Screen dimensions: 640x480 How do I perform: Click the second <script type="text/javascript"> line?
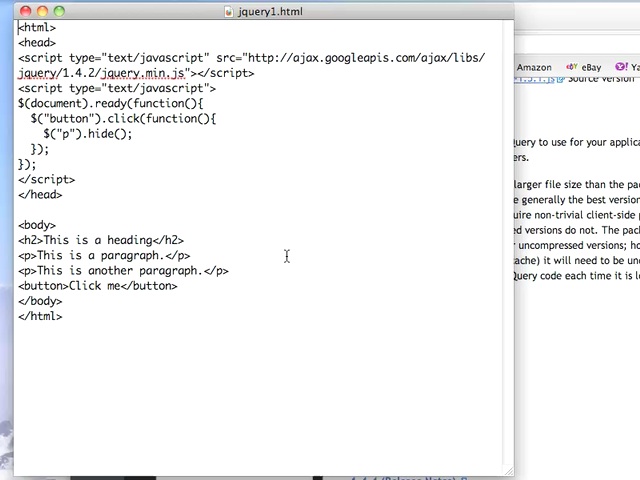click(117, 88)
